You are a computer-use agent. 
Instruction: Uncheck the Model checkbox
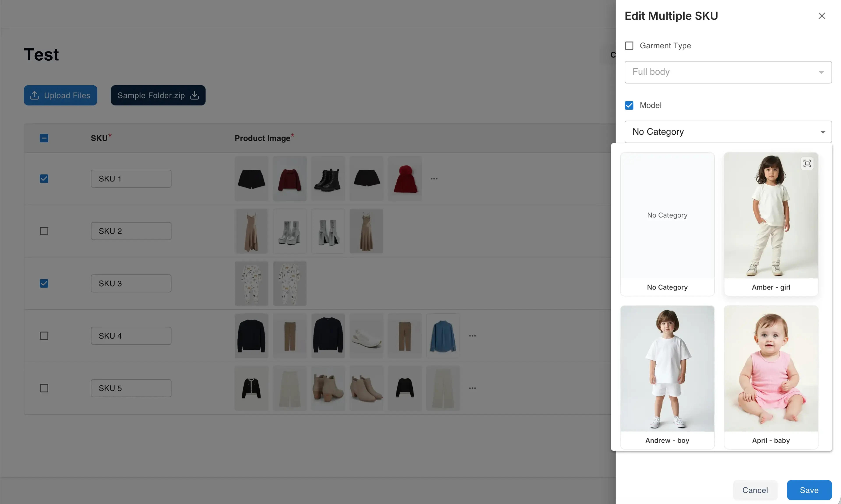(x=629, y=105)
